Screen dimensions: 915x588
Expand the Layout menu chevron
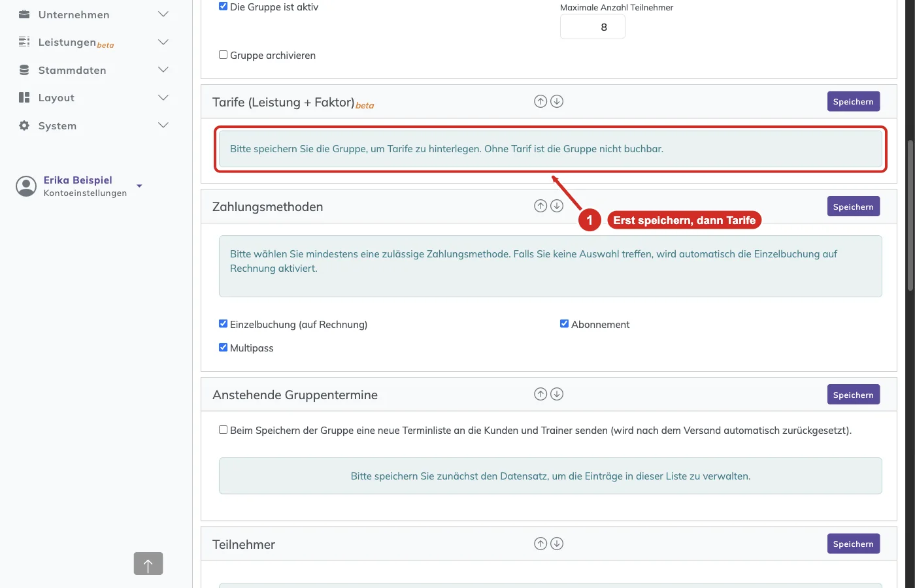[163, 97]
